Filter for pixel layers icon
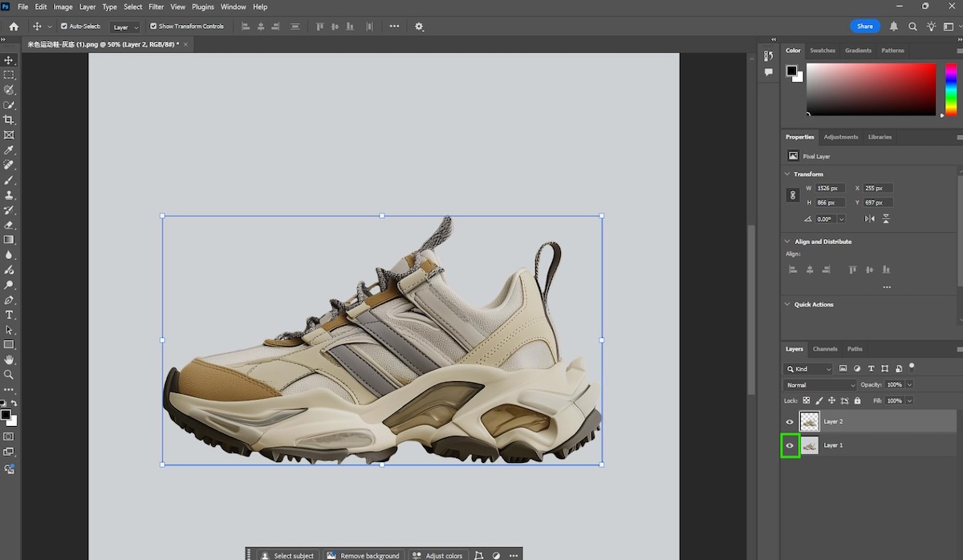This screenshot has height=560, width=963. [843, 369]
